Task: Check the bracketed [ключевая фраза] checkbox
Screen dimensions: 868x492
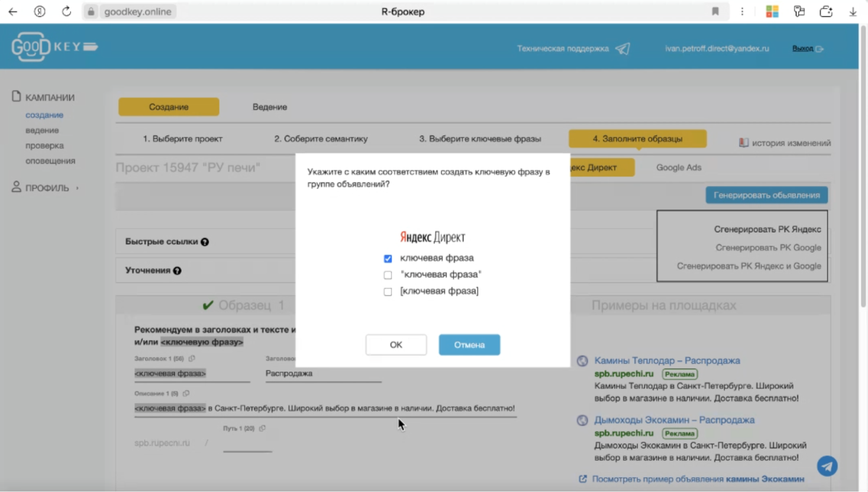Action: [388, 292]
